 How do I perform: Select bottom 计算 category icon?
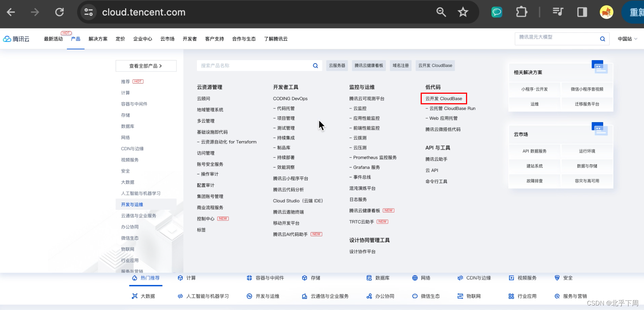coord(180,278)
